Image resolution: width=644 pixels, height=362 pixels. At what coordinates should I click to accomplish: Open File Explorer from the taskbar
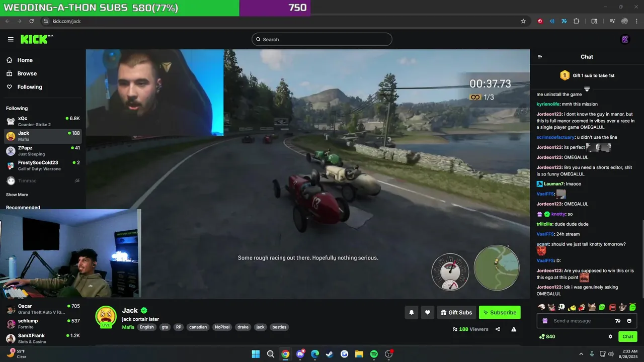(359, 354)
